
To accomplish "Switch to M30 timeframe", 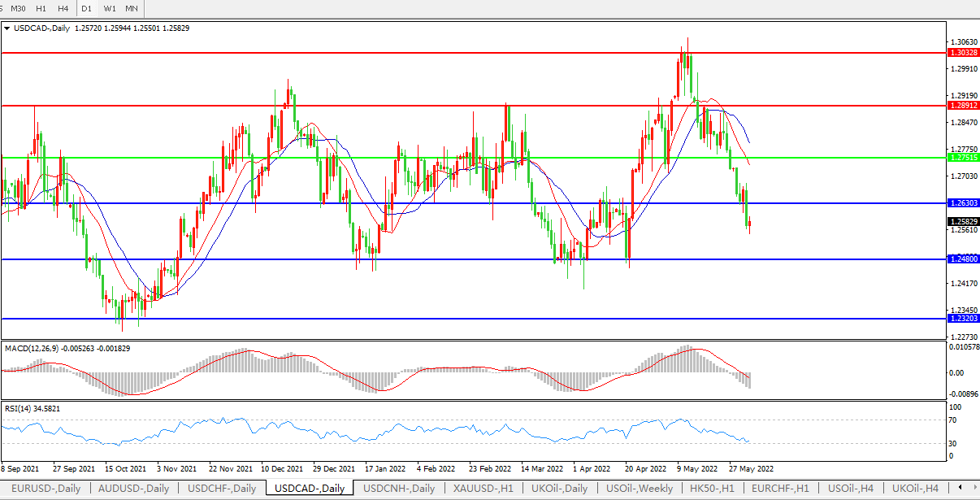I will coord(19,8).
